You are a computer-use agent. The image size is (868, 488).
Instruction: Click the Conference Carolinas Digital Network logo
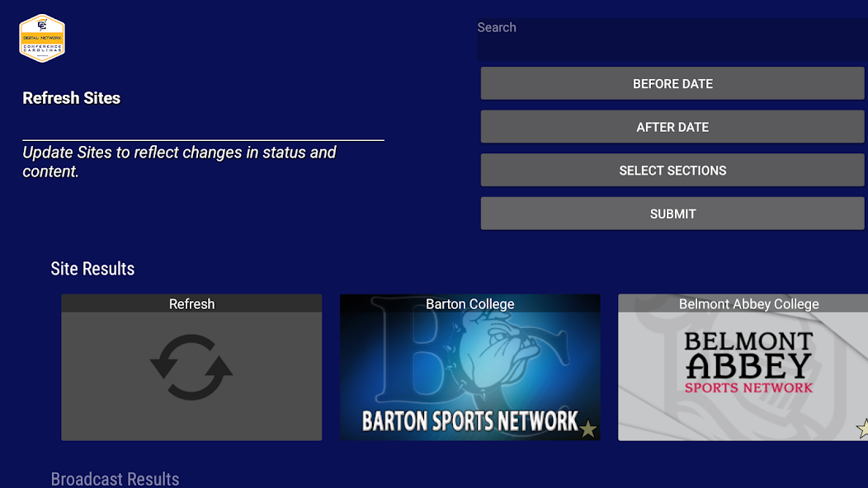point(42,38)
